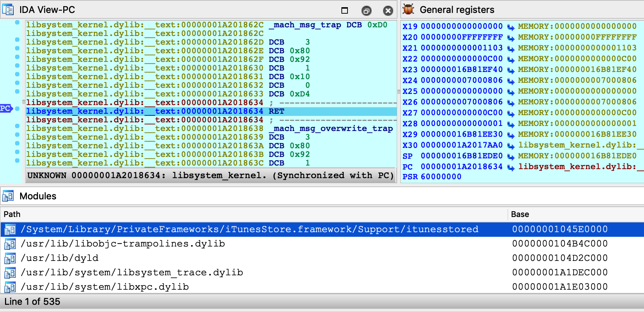Follow the jump arrow beside register X19
644x312 pixels.
[510, 27]
